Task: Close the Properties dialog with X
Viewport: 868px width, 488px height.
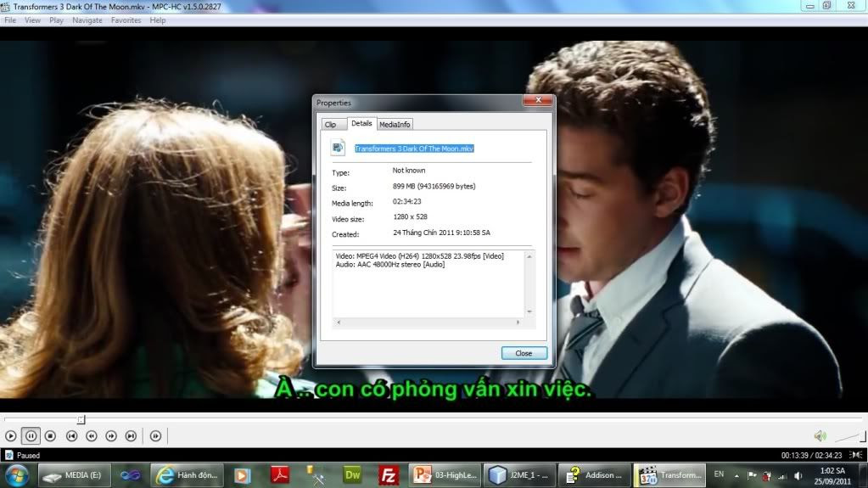Action: (x=538, y=100)
